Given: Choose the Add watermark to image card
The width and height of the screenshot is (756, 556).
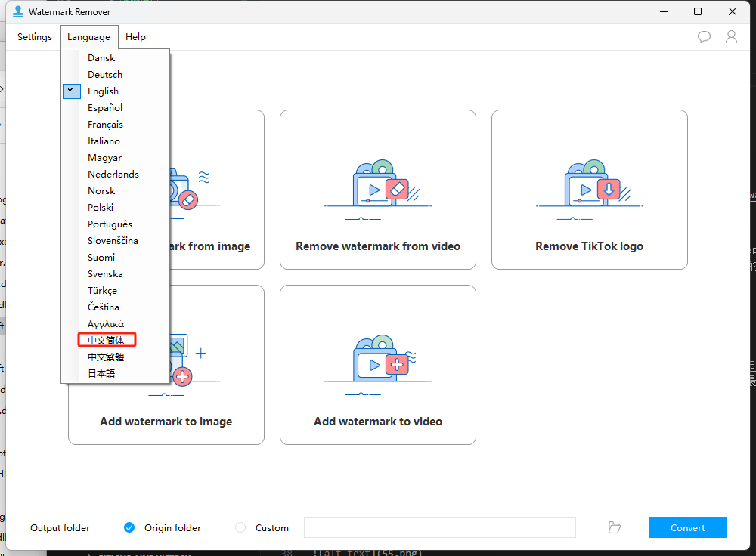Looking at the screenshot, I should tap(166, 365).
